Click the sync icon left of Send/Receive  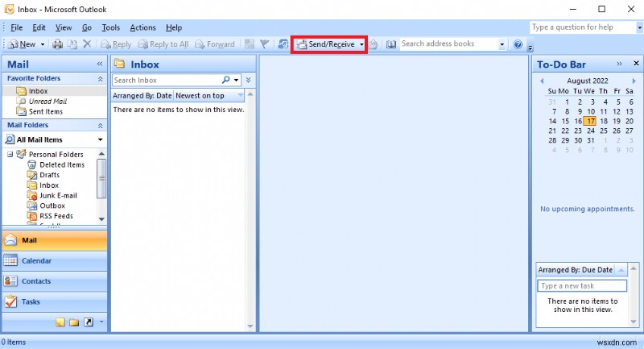283,44
